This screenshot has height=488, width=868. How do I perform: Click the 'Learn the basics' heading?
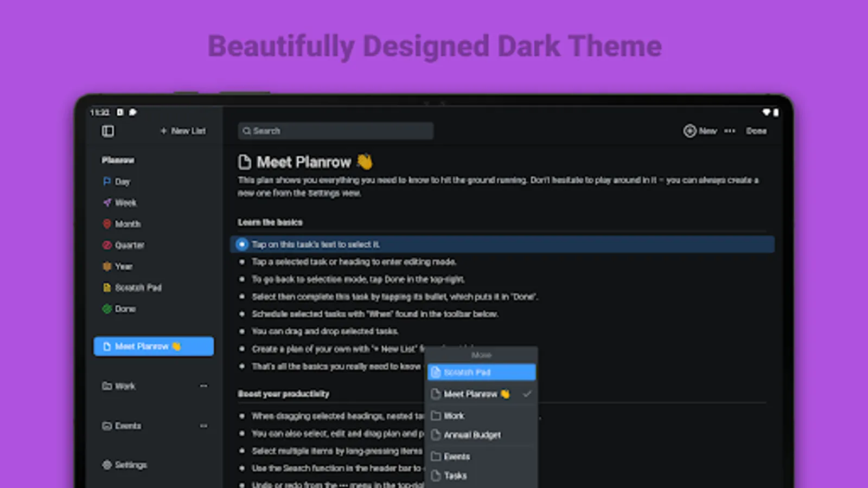click(x=270, y=222)
